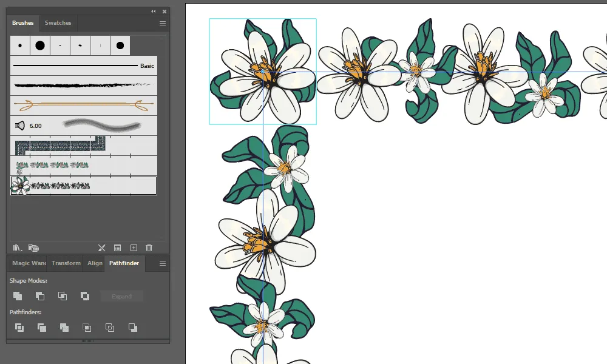Screen dimensions: 607x364
Task: Select the thin vertical line brush
Action: coord(100,45)
